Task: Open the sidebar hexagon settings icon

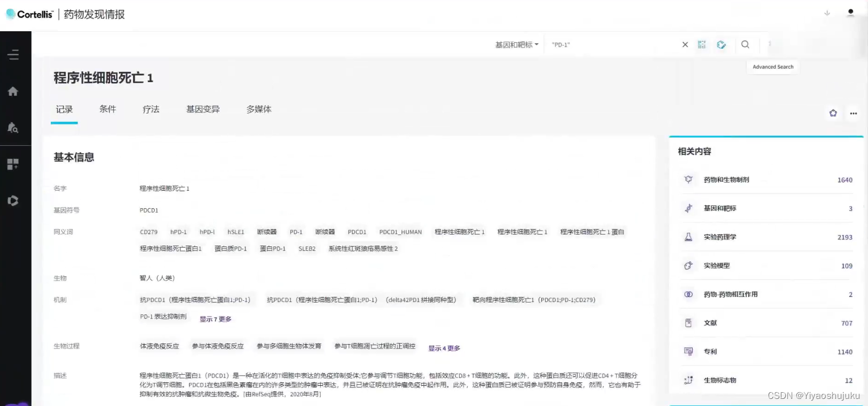Action: point(13,201)
